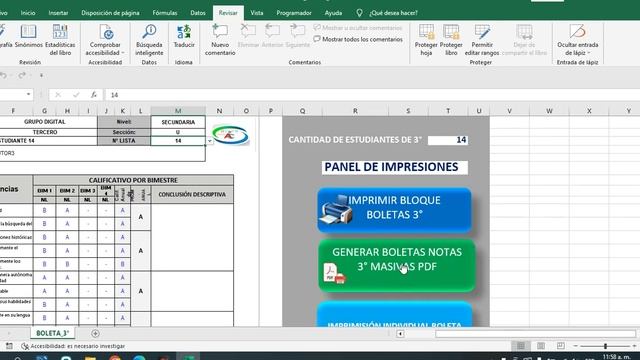Switch to Page Break Preview

pos(561,346)
